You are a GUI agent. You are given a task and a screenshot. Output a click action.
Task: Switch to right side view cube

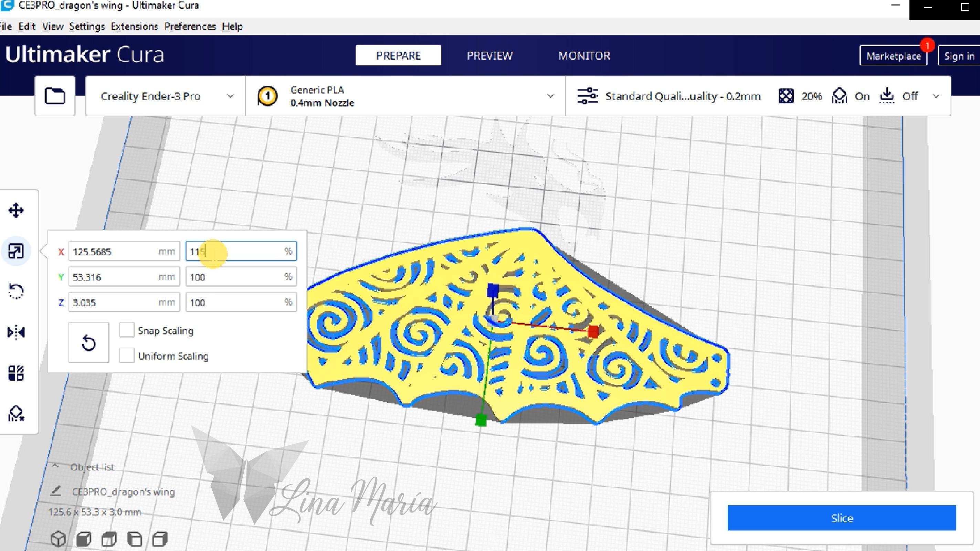160,539
